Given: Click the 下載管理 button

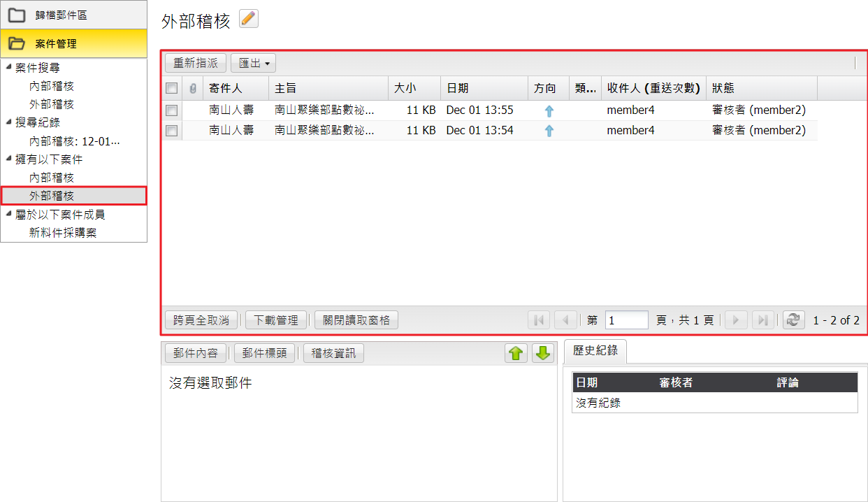Looking at the screenshot, I should (276, 320).
